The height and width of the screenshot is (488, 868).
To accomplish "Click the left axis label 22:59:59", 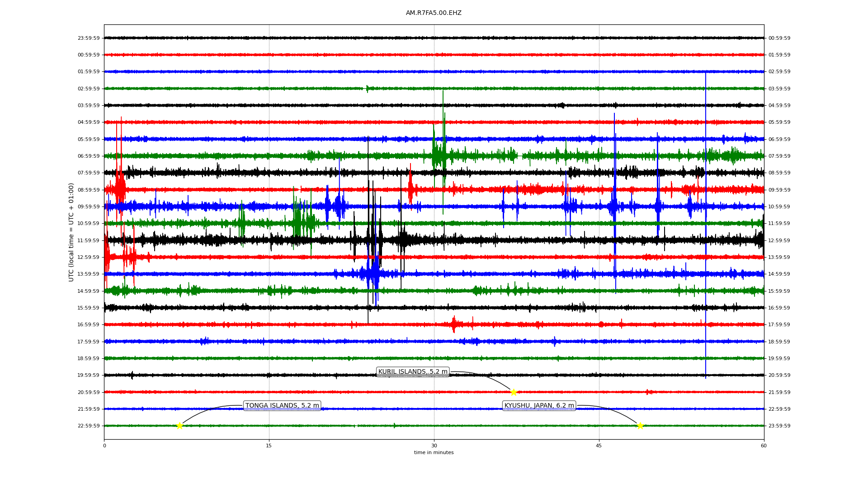I will tap(89, 426).
